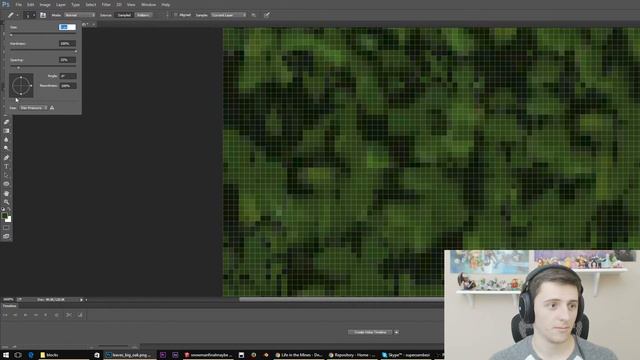This screenshot has height=360, width=640.
Task: Click the timeline transition icon
Action: click(x=80, y=315)
